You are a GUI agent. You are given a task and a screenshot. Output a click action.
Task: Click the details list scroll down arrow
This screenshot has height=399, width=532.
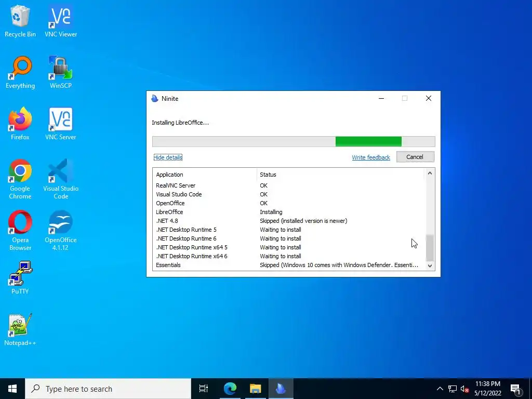(430, 265)
